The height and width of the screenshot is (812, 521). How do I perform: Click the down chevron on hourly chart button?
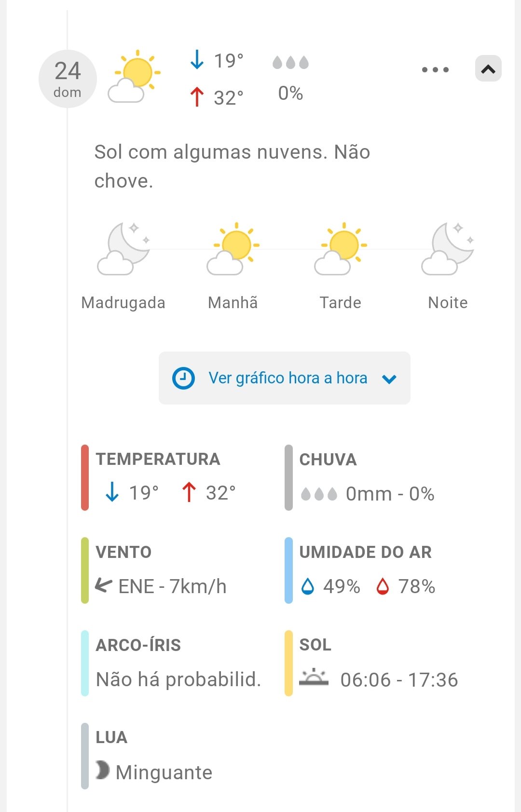tap(389, 379)
